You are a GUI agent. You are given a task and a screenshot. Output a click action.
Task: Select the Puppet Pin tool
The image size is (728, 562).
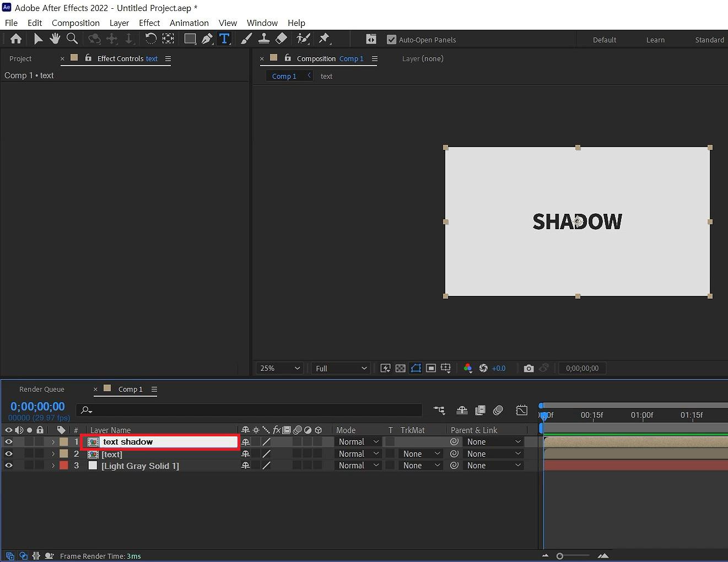[324, 39]
